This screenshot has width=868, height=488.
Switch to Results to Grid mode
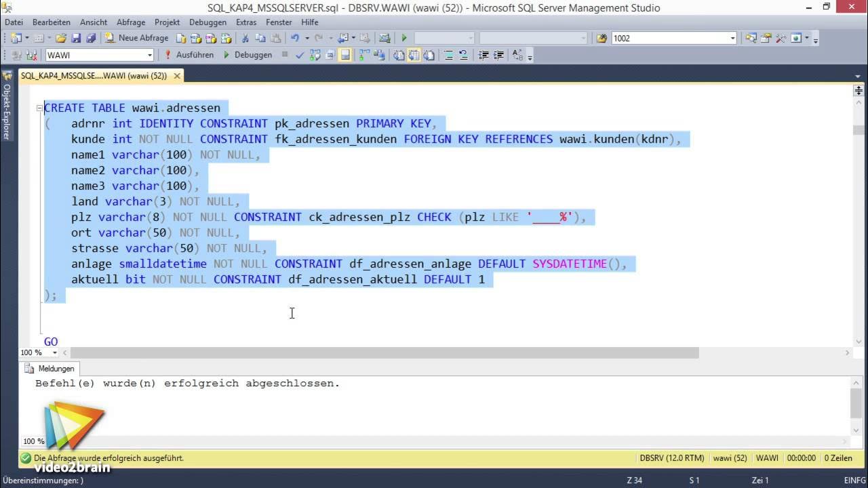[414, 55]
